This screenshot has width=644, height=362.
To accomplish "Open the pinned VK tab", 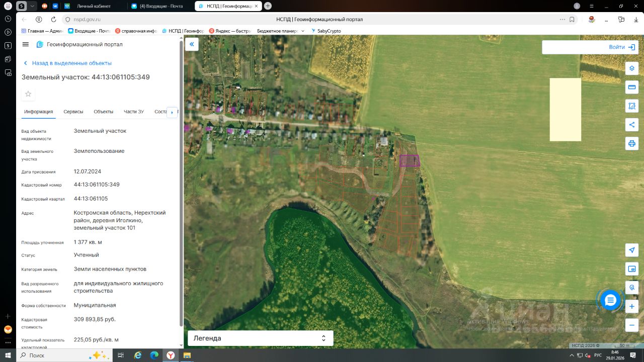I will (x=55, y=6).
